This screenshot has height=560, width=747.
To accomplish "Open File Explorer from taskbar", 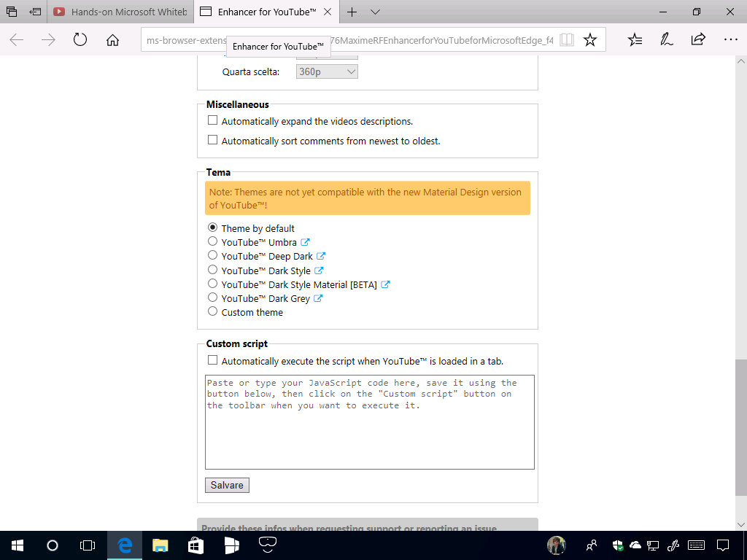I will [x=160, y=545].
